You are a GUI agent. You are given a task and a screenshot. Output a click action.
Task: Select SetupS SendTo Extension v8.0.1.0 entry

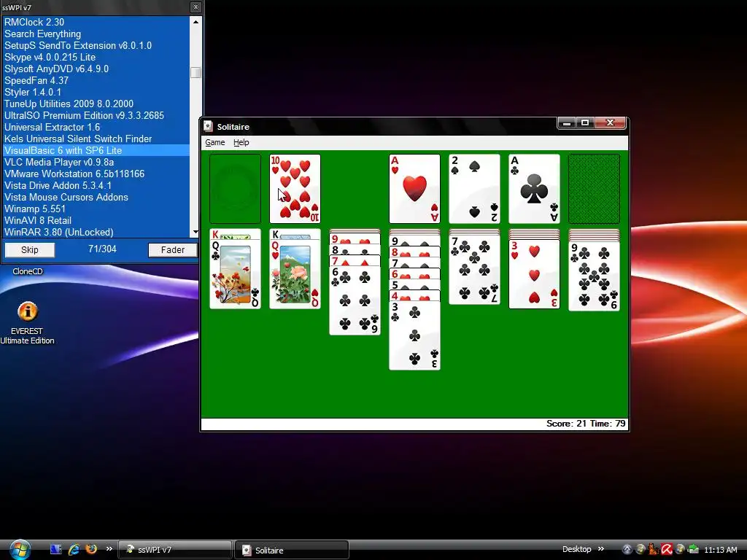pos(96,45)
